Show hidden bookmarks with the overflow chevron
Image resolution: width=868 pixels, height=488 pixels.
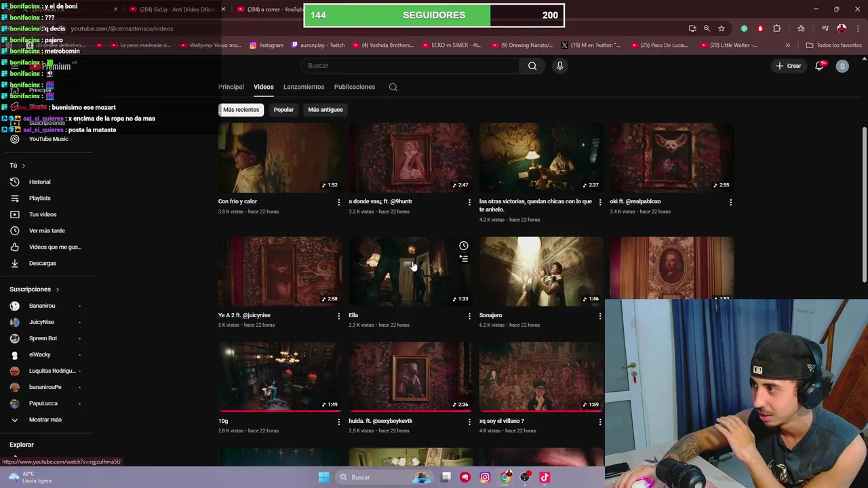tap(787, 45)
